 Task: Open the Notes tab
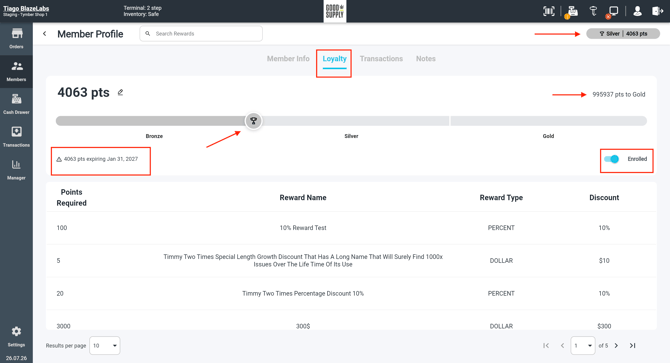[x=426, y=59]
